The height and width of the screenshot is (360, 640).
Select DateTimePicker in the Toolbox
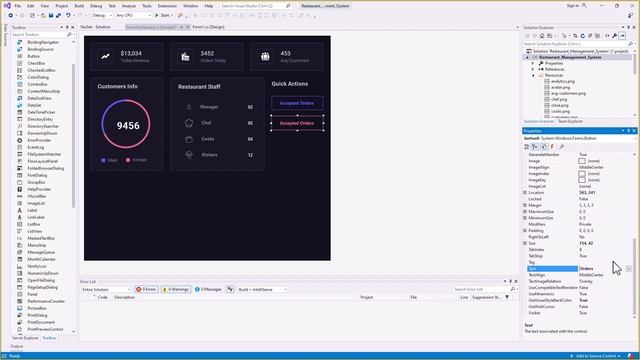coord(41,112)
